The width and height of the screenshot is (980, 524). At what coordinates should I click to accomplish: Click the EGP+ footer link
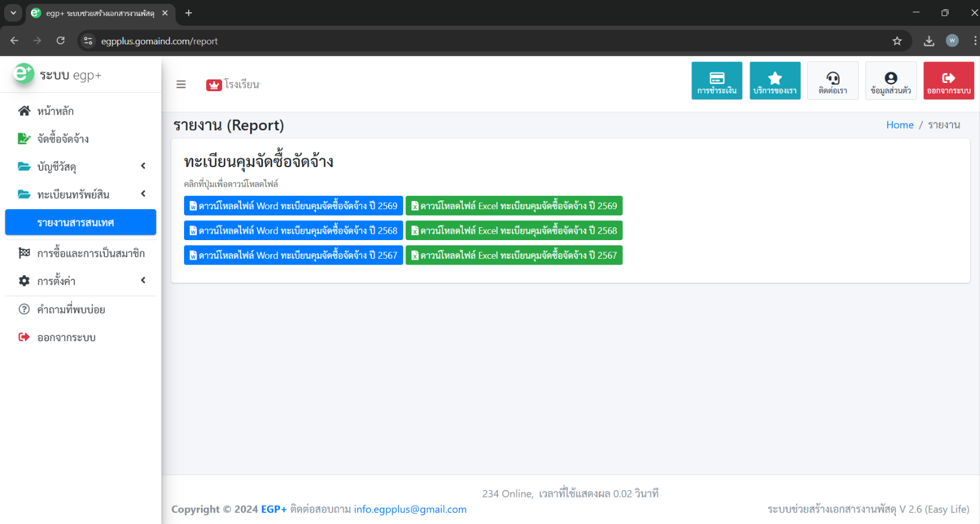tap(273, 509)
